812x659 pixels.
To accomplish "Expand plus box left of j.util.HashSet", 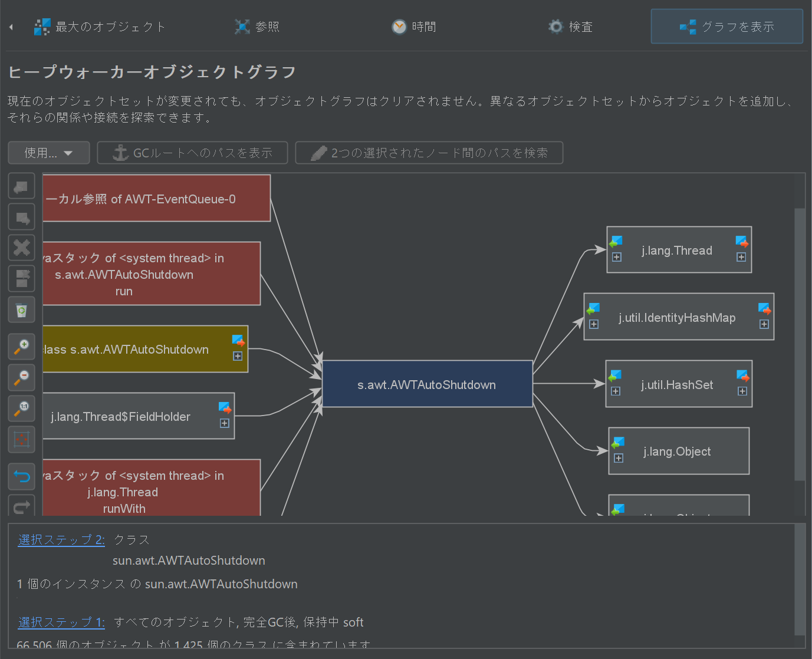I will point(616,391).
